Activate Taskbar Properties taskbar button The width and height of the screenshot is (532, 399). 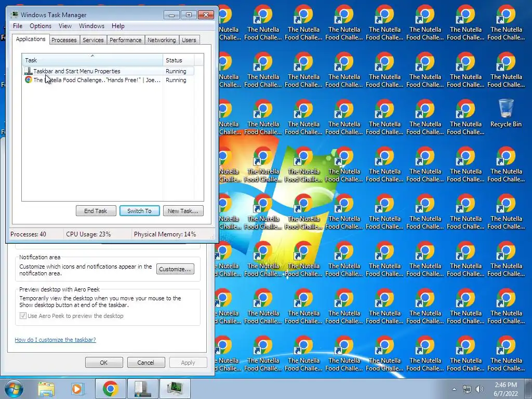[142, 389]
